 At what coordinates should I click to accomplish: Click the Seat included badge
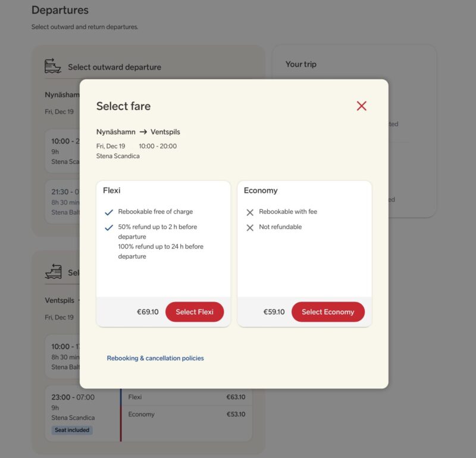click(72, 430)
